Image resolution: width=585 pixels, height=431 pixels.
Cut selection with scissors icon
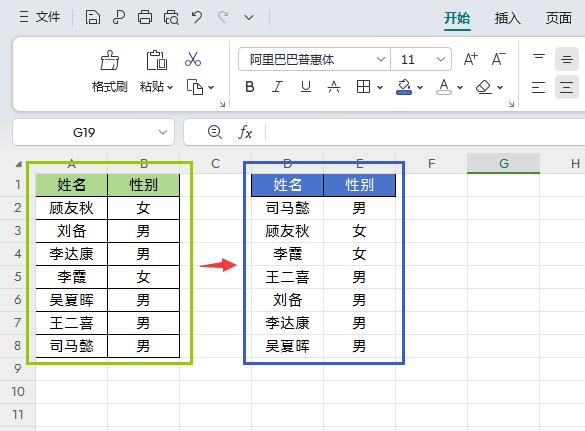point(193,59)
